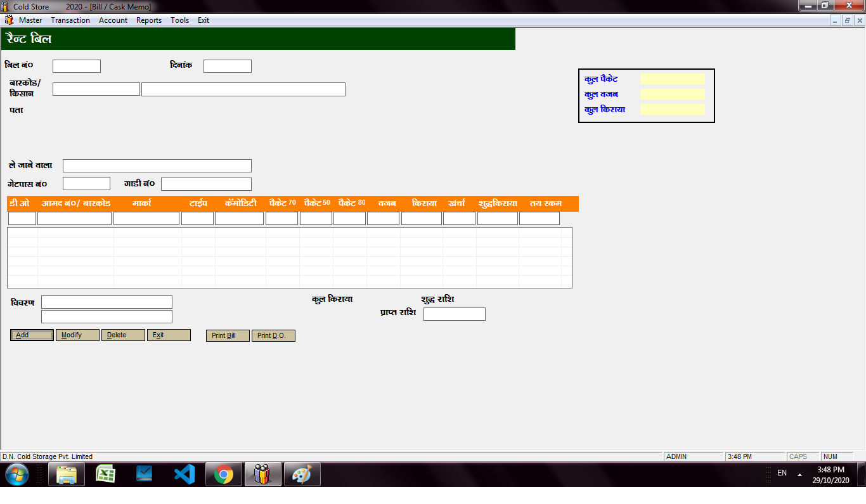
Task: Open the Windows Start menu orb
Action: click(16, 474)
